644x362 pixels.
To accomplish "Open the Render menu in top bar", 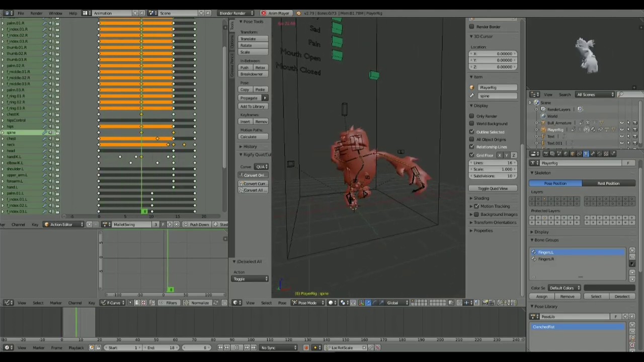I will [36, 13].
